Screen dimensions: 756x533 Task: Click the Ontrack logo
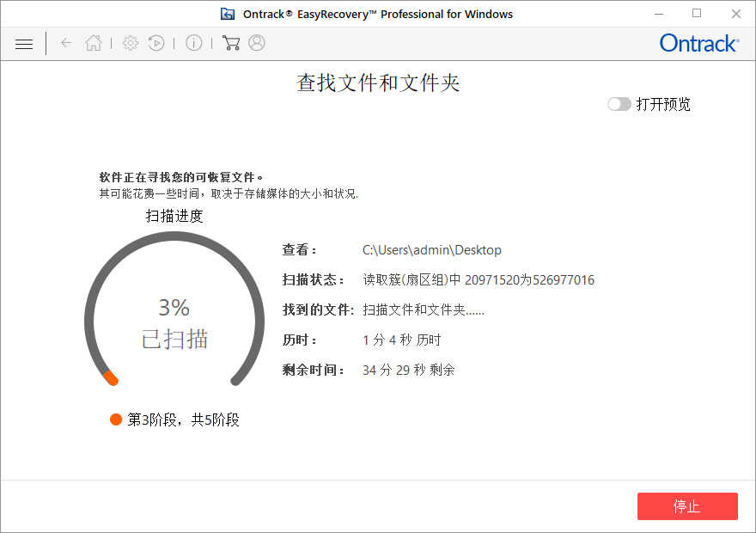(699, 43)
